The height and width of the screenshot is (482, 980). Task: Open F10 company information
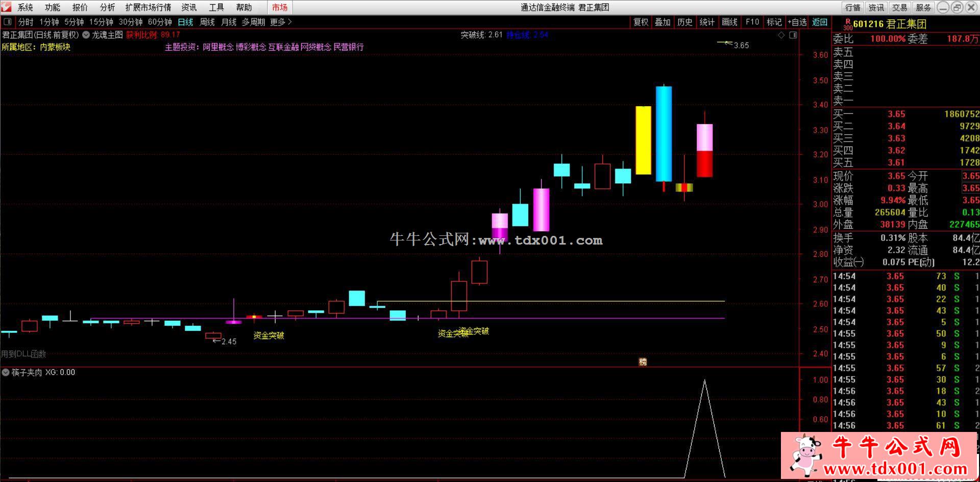coord(752,22)
